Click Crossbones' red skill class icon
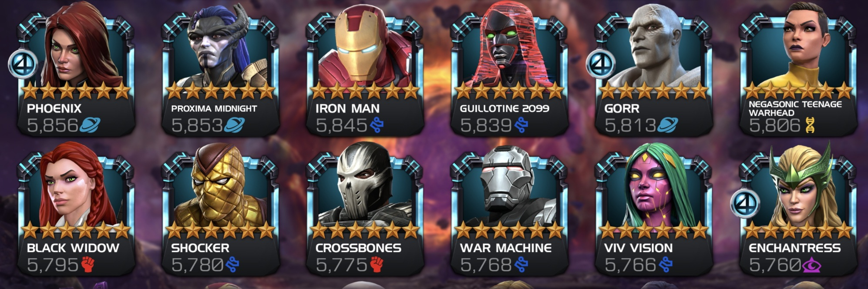 tap(377, 264)
